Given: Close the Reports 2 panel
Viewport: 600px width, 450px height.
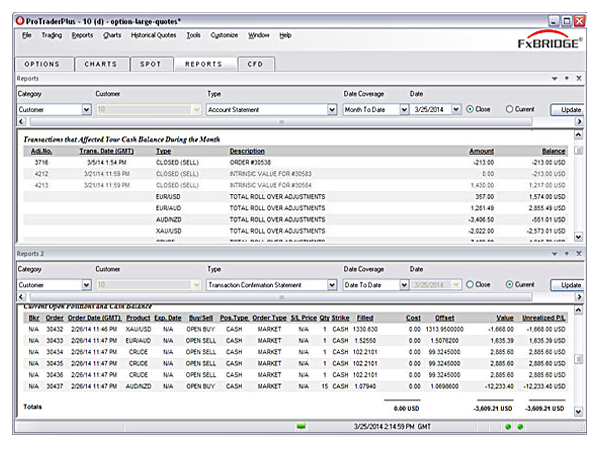Looking at the screenshot, I should point(579,253).
